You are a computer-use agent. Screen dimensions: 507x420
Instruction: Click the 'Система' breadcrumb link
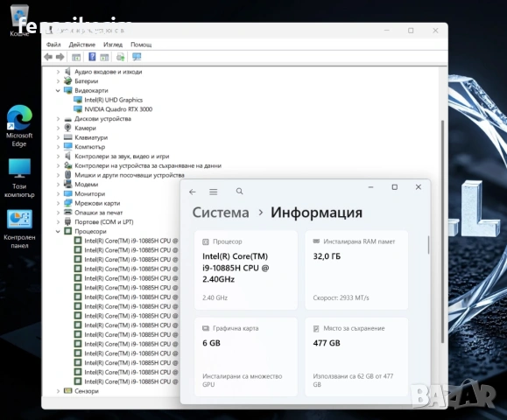pos(221,213)
